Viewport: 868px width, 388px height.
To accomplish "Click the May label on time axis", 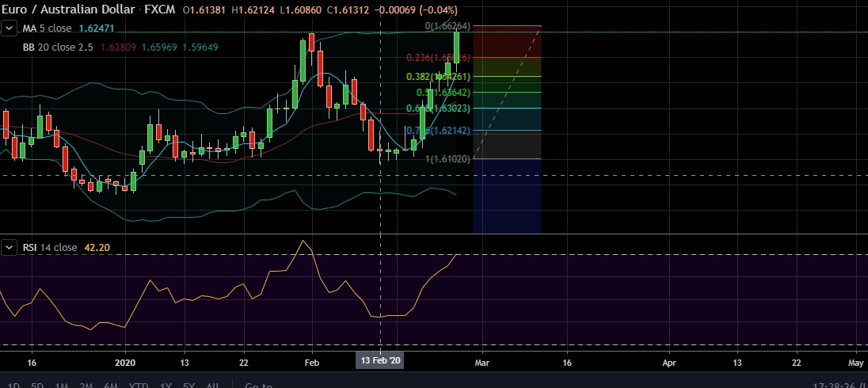I will click(856, 363).
